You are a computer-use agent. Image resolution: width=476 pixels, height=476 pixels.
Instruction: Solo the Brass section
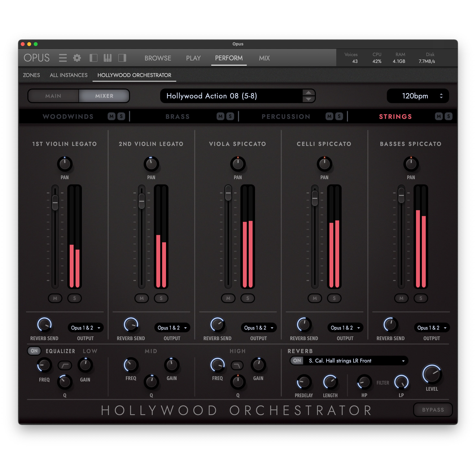pyautogui.click(x=230, y=116)
